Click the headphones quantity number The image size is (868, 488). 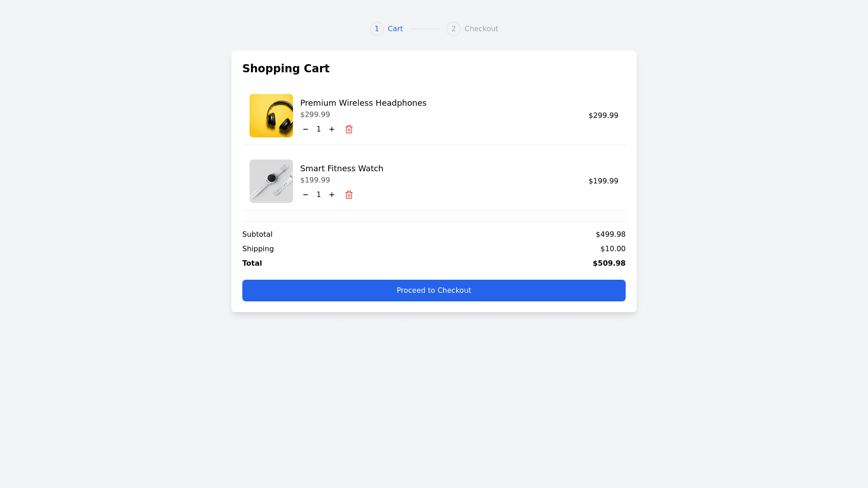[x=319, y=129]
